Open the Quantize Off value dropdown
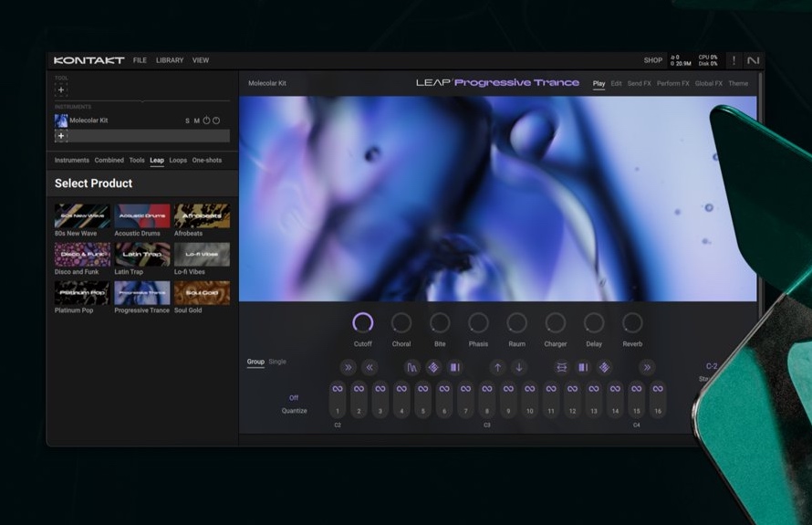The height and width of the screenshot is (525, 812). [294, 398]
